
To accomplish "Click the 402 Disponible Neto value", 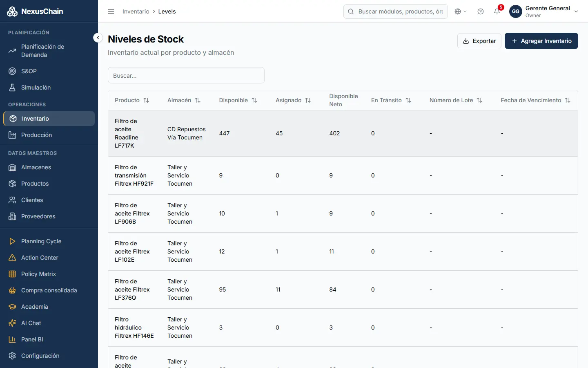I will point(334,133).
